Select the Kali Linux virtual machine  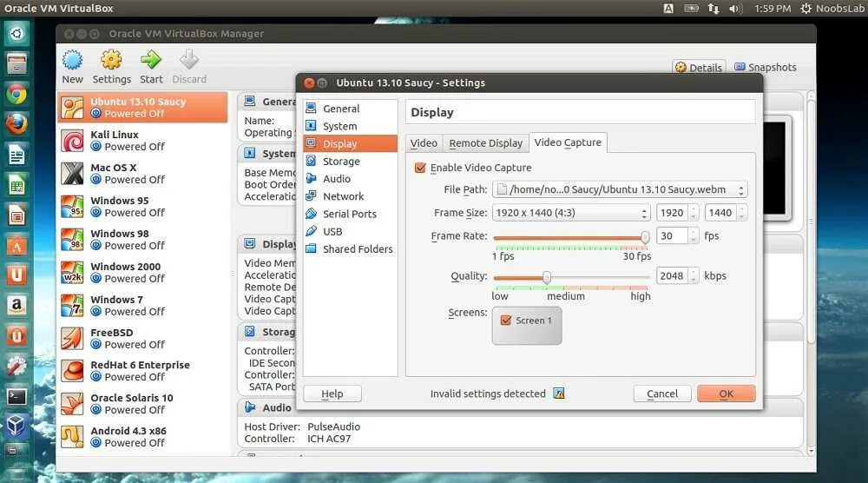click(143, 141)
